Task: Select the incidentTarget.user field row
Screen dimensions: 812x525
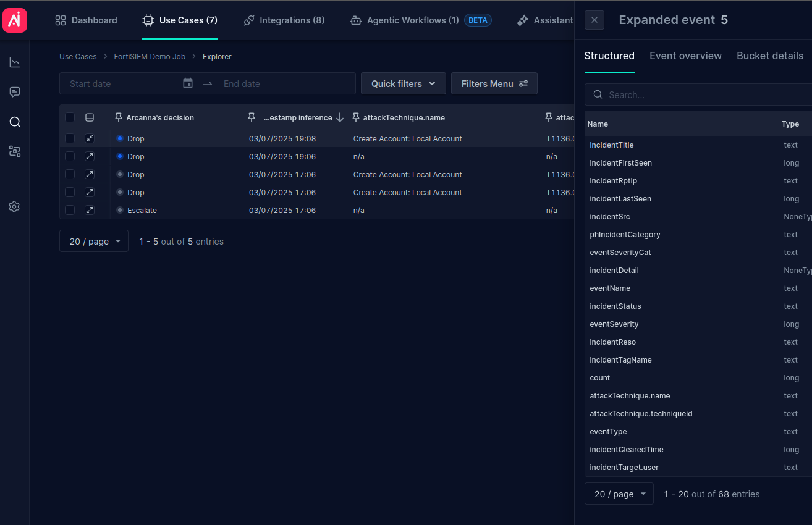Action: coord(698,467)
